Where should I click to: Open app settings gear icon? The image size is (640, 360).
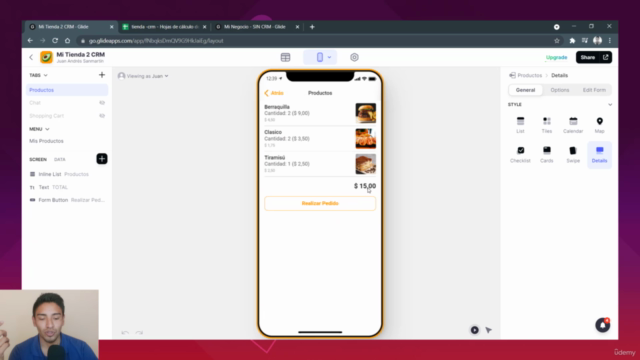click(354, 57)
